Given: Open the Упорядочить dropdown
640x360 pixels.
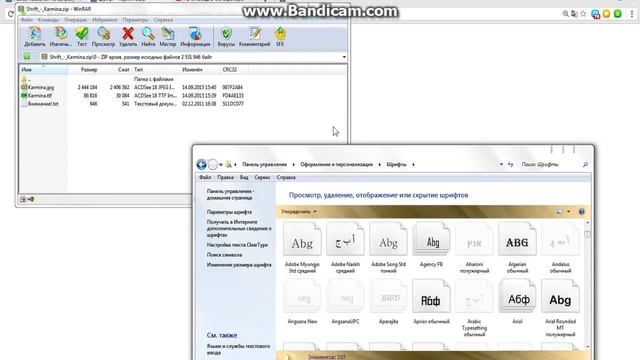Looking at the screenshot, I should pyautogui.click(x=299, y=212).
